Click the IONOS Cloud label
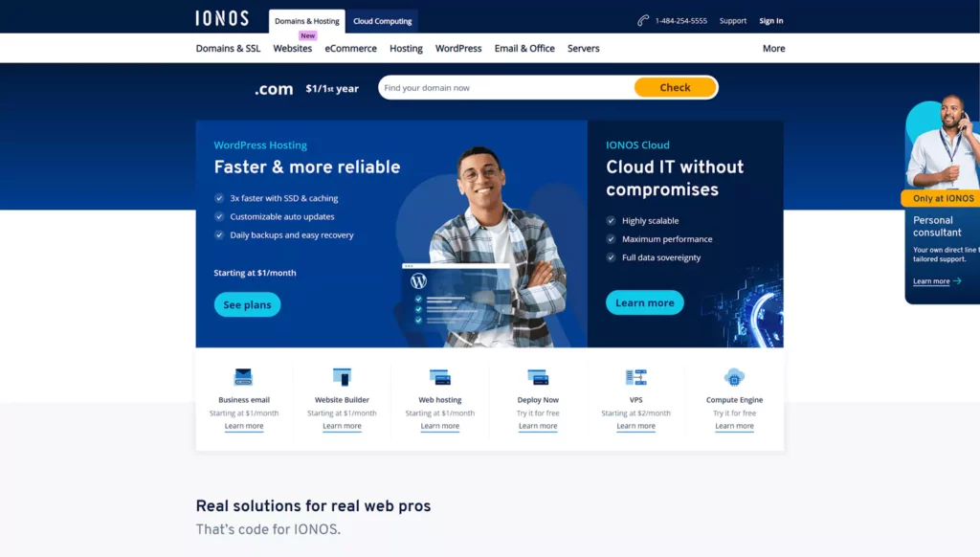The height and width of the screenshot is (557, 980). (x=637, y=145)
